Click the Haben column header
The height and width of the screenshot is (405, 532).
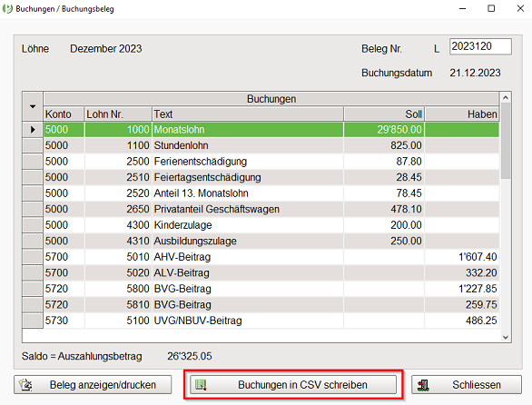pyautogui.click(x=462, y=114)
